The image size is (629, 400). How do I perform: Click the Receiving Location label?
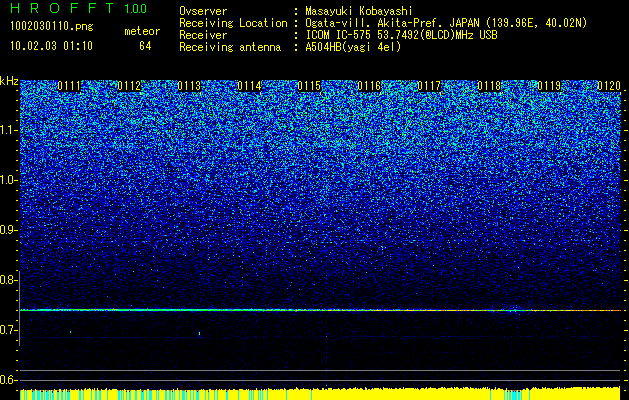233,23
